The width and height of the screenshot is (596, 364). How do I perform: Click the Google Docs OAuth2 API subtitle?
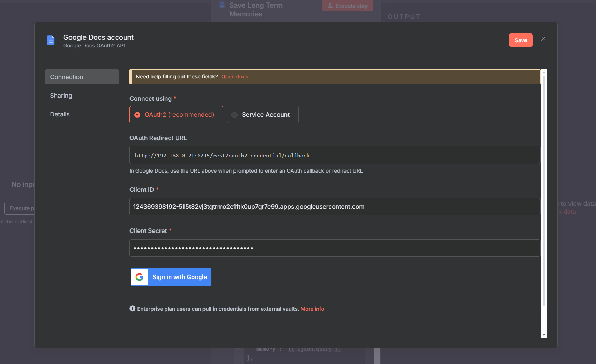pos(94,46)
